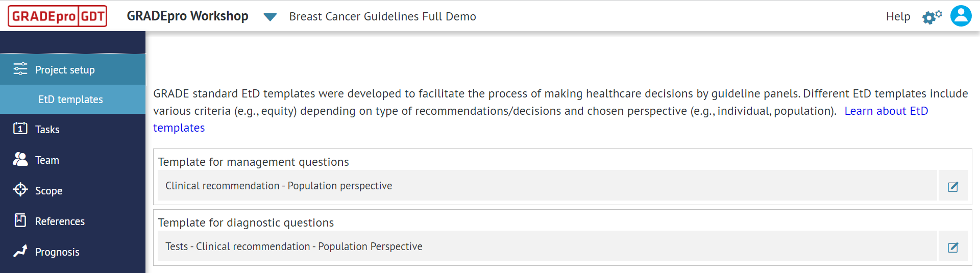Click the Tasks calendar icon
Image resolution: width=980 pixels, height=273 pixels.
[x=20, y=129]
